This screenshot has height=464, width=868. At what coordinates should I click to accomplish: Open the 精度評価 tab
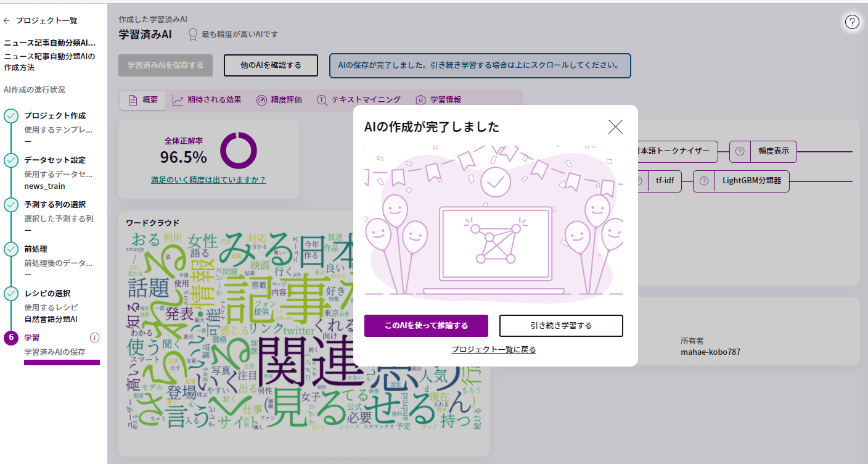click(x=279, y=100)
